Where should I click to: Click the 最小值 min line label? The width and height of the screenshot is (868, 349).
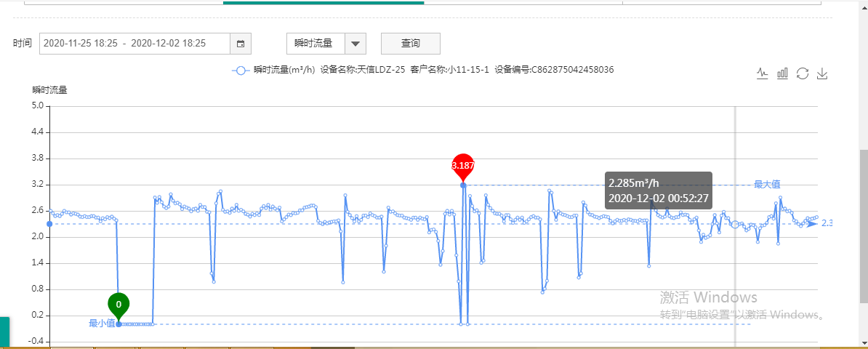[102, 324]
